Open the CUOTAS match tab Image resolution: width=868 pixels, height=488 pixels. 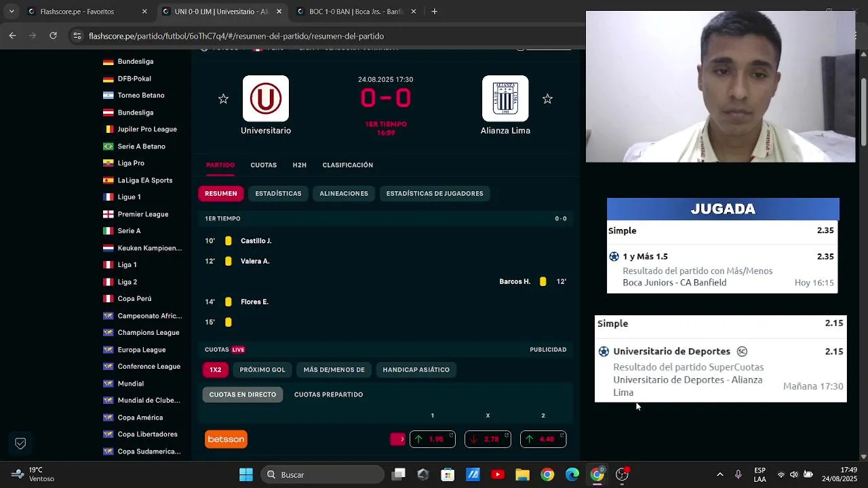tap(264, 165)
